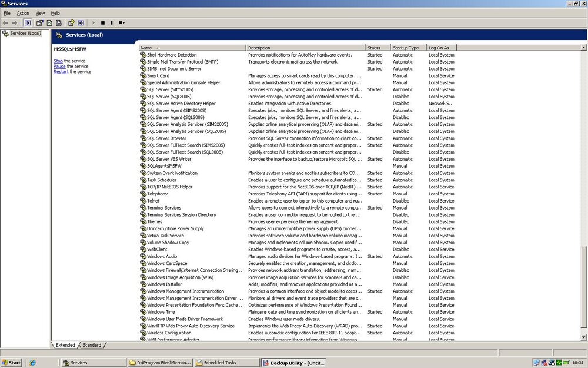Screen dimensions: 588x368
Task: Click the Start button
Action: tap(11, 363)
